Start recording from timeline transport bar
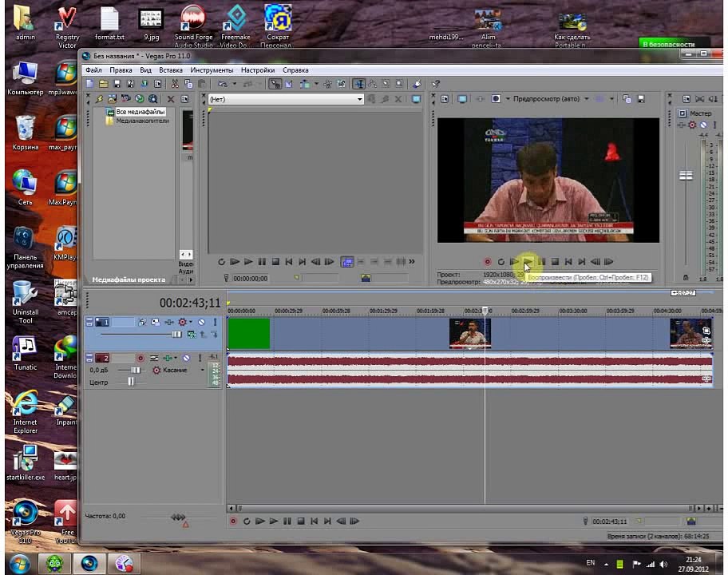728x575 pixels. (x=234, y=521)
